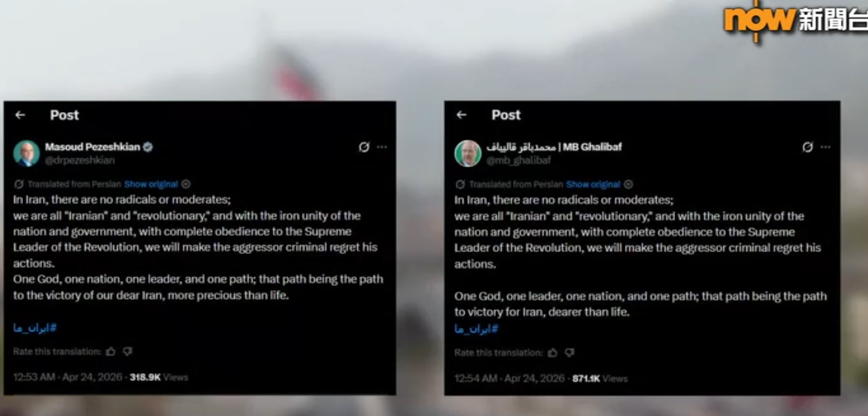Click Grok icon on Pezeshkian's post
The height and width of the screenshot is (416, 868).
click(364, 147)
